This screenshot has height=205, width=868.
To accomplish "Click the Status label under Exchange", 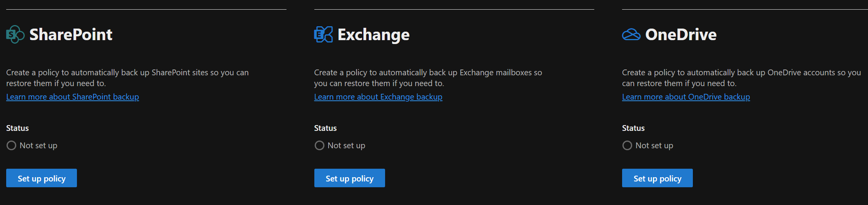I will pyautogui.click(x=325, y=128).
